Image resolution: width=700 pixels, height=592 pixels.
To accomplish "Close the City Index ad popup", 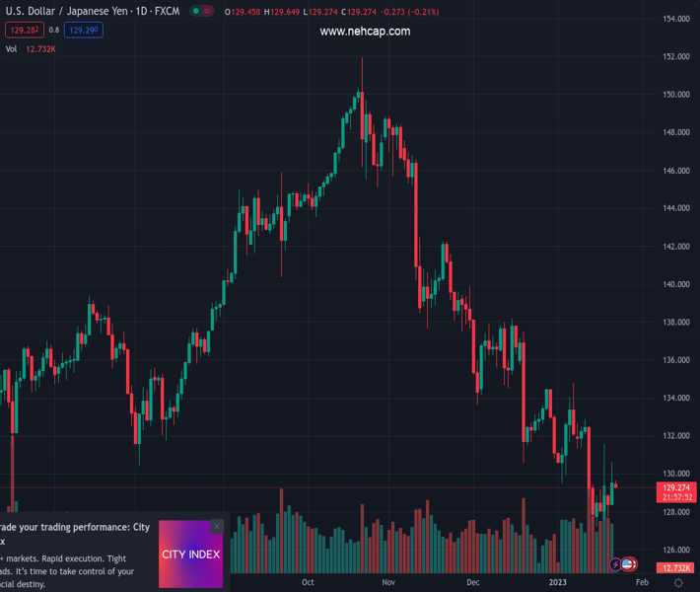I will (x=217, y=527).
